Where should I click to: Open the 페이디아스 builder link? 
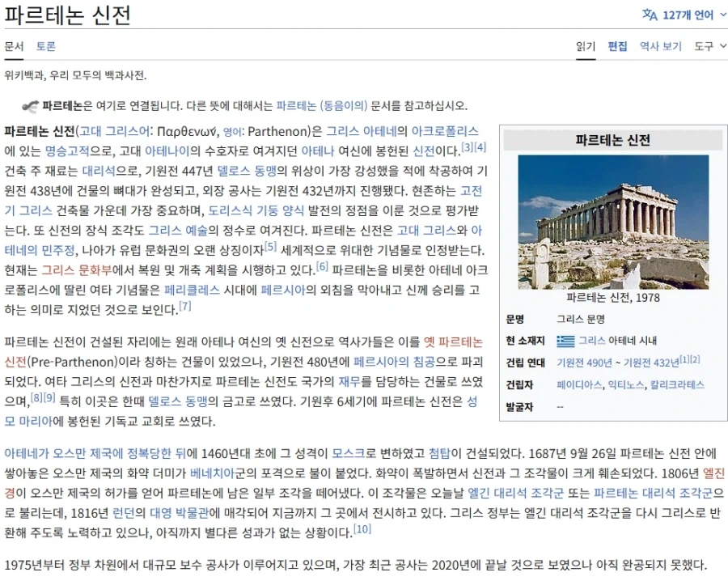tap(579, 384)
